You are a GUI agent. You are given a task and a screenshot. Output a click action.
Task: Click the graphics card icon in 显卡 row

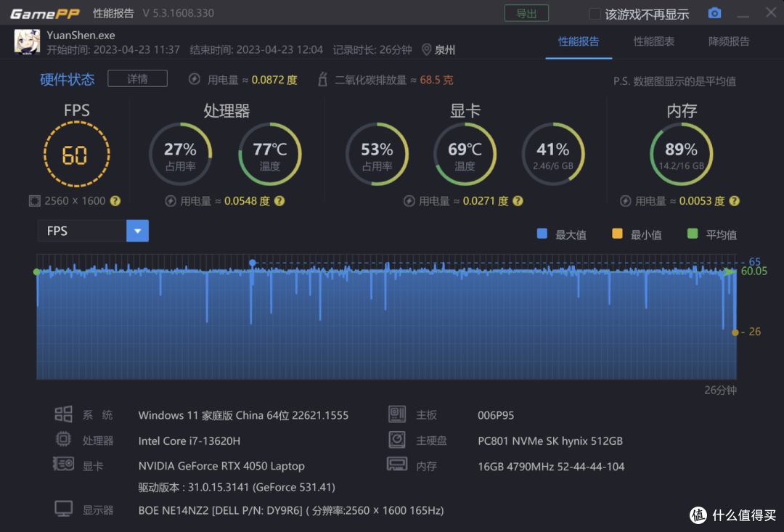tap(63, 464)
